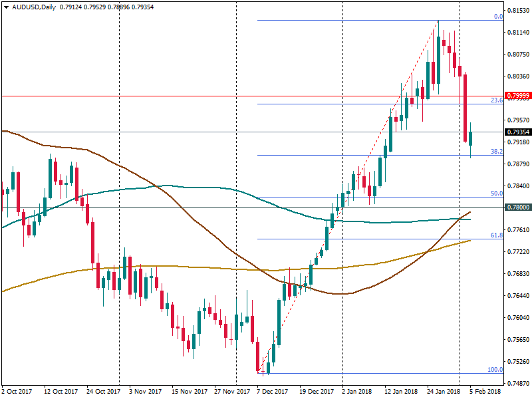532x399 pixels.
Task: Select the Fibonacci 100.0 level label
Action: click(x=495, y=370)
